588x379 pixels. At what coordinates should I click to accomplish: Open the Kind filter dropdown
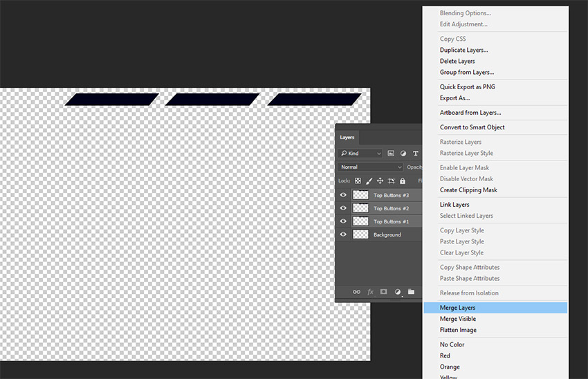click(360, 154)
